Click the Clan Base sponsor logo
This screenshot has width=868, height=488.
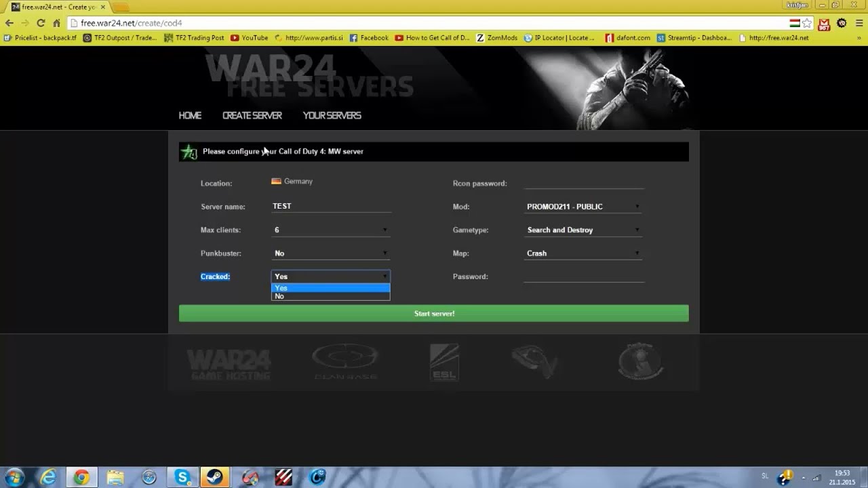pyautogui.click(x=344, y=362)
